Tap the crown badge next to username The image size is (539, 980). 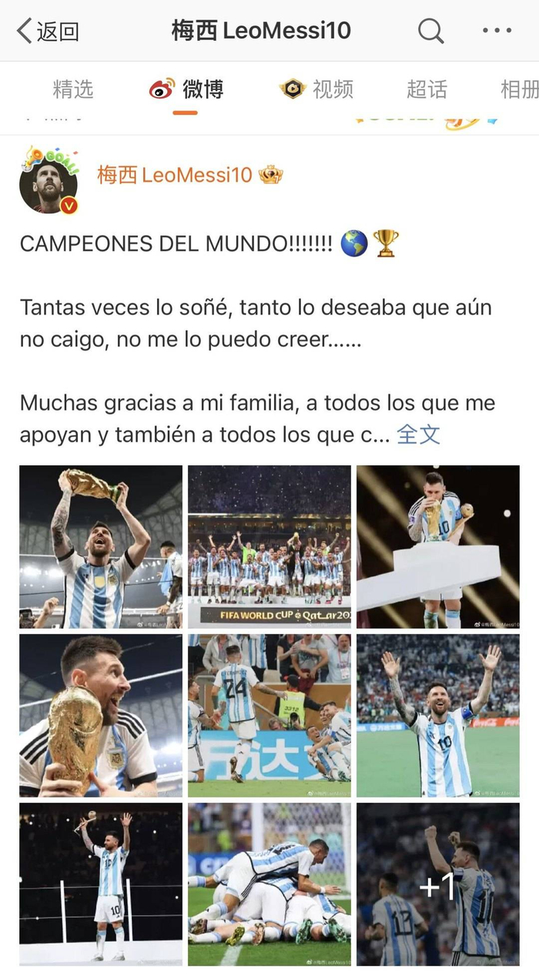point(270,175)
